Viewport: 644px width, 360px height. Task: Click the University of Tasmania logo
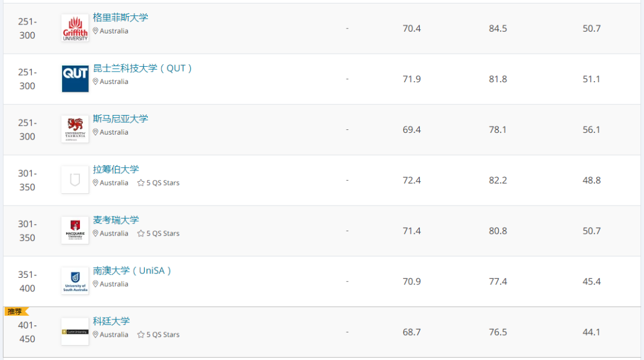pos(75,129)
